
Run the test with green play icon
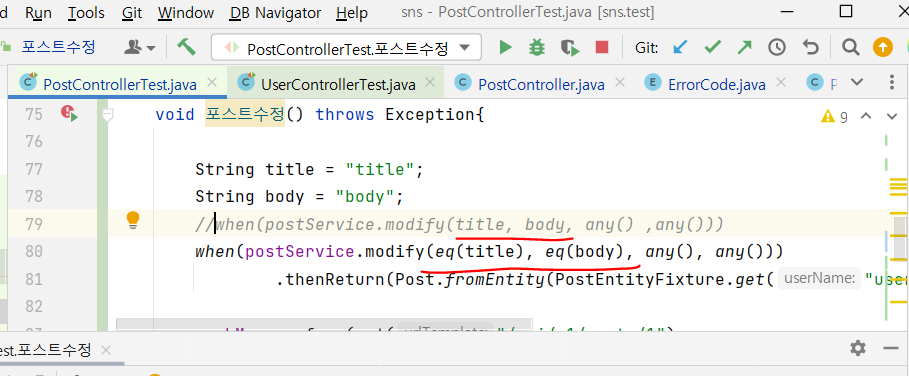[x=506, y=47]
